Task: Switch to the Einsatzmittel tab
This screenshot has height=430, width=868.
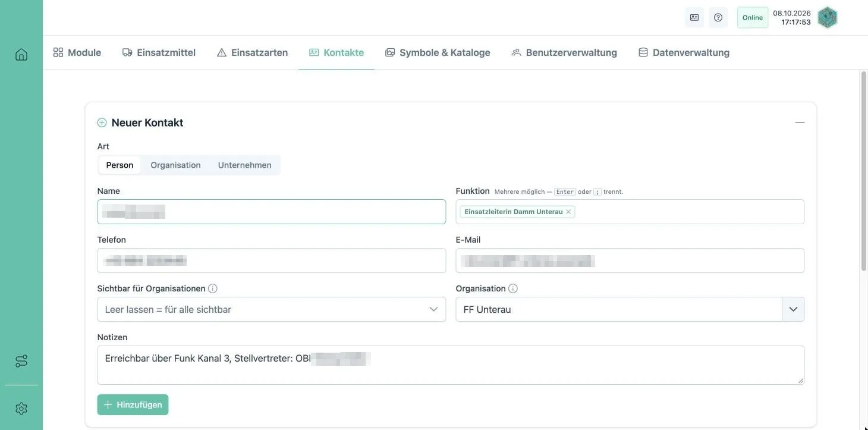Action: pyautogui.click(x=159, y=52)
